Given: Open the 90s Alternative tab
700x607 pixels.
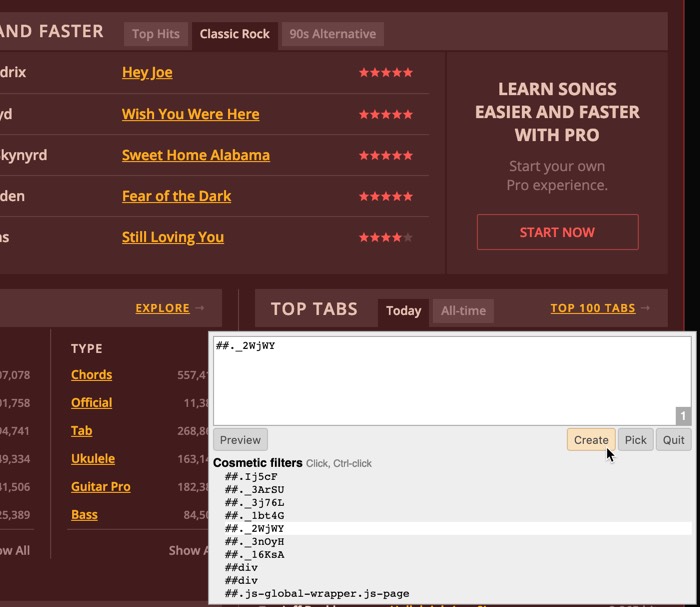Looking at the screenshot, I should tap(333, 34).
